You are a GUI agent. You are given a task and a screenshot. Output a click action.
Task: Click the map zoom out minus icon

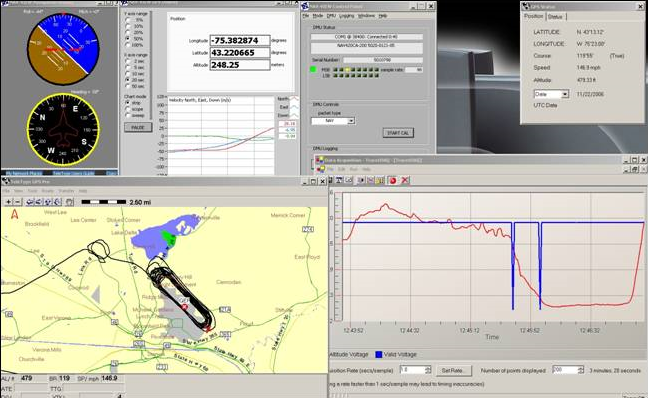(17, 202)
